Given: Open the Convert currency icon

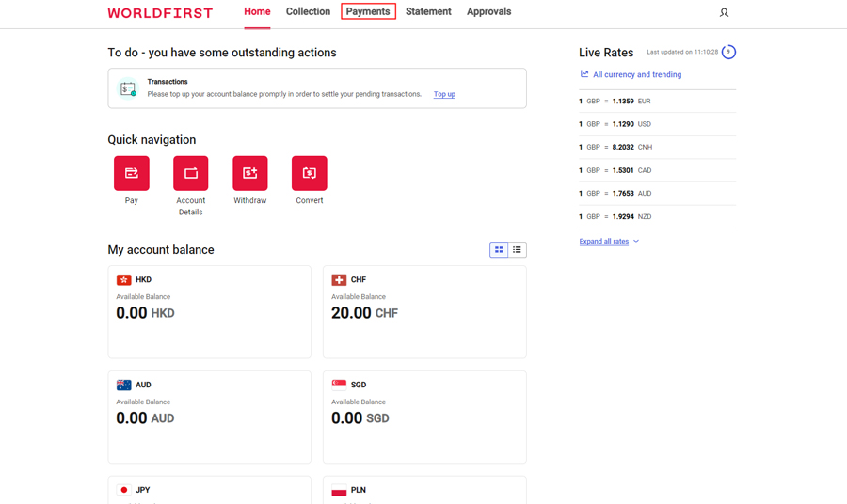Looking at the screenshot, I should [x=310, y=173].
